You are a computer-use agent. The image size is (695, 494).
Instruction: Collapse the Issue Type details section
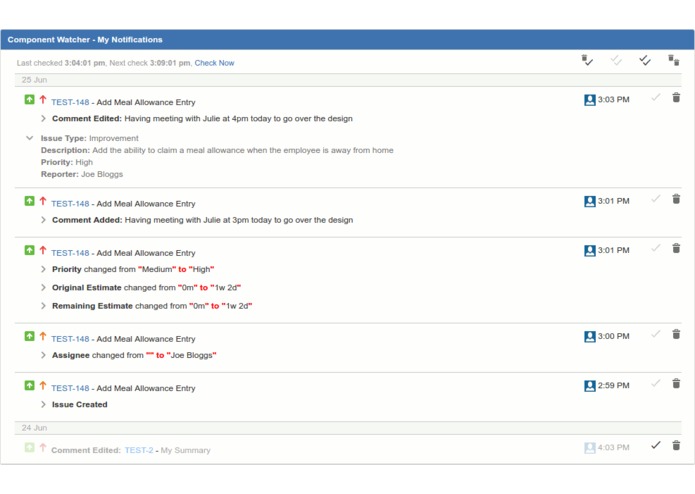pos(29,138)
